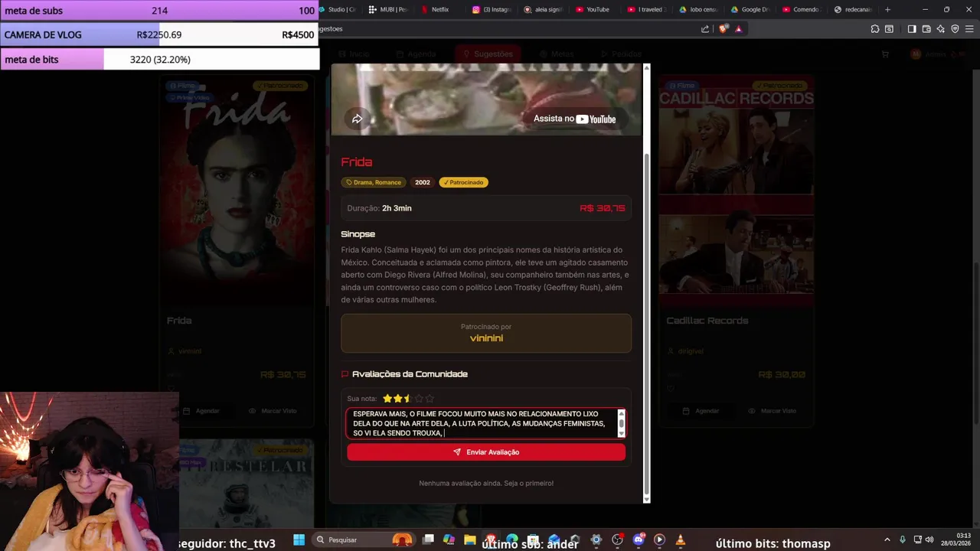Open the Pedidos site tab

[x=621, y=54]
